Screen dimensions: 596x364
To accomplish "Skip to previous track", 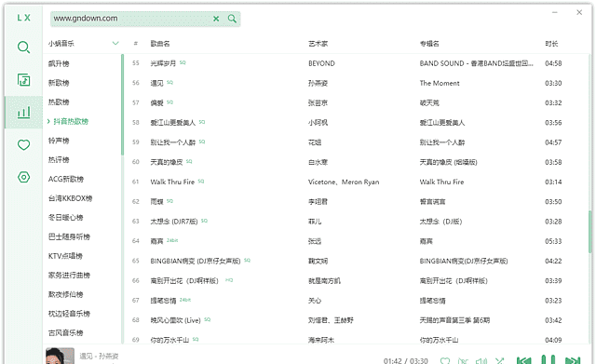I will tap(523, 360).
